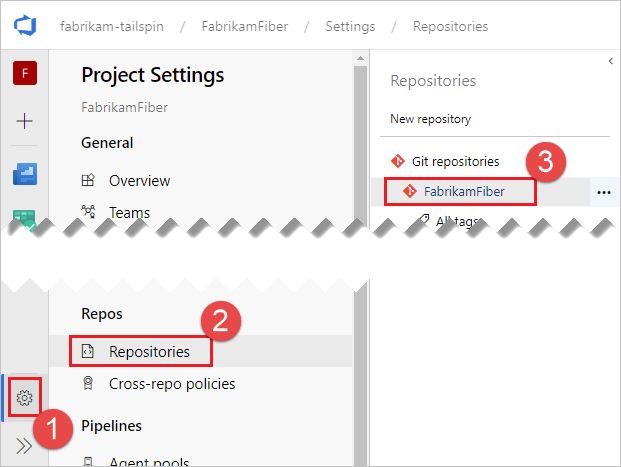
Task: Click the plus add-new icon in sidebar
Action: (24, 121)
